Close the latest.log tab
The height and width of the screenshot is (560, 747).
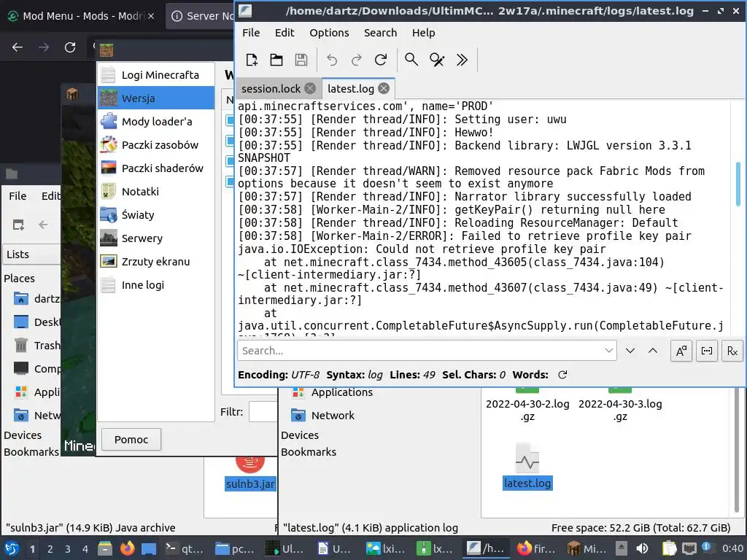[384, 88]
